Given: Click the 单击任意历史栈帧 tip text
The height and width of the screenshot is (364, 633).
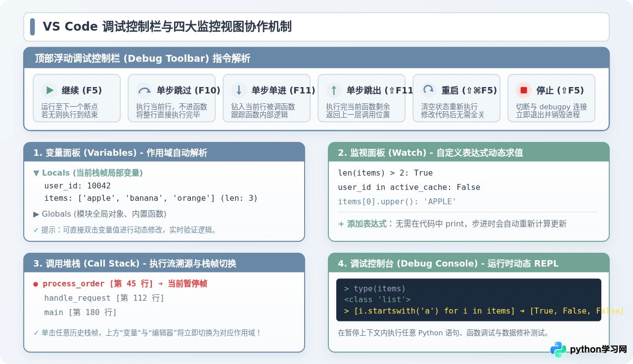Looking at the screenshot, I should 147,333.
